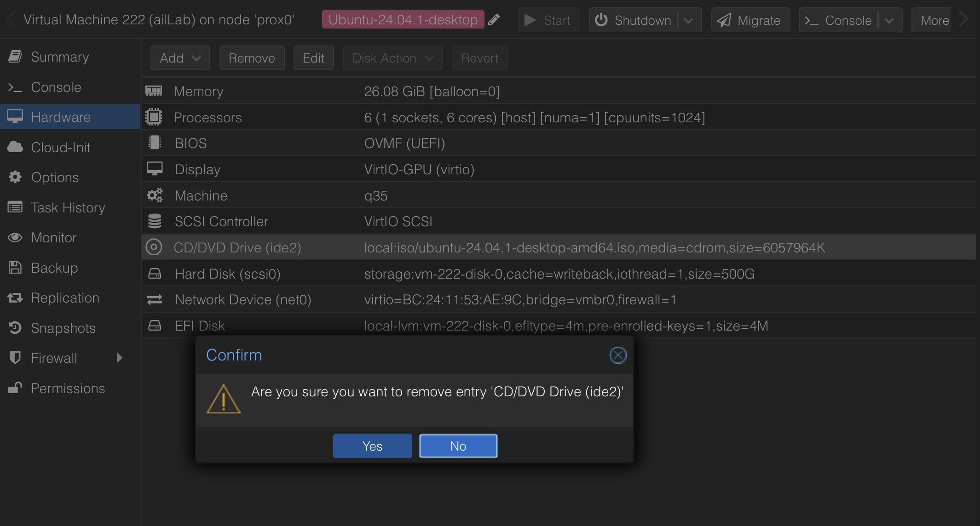Switch to the Cloud-Init section

(60, 147)
